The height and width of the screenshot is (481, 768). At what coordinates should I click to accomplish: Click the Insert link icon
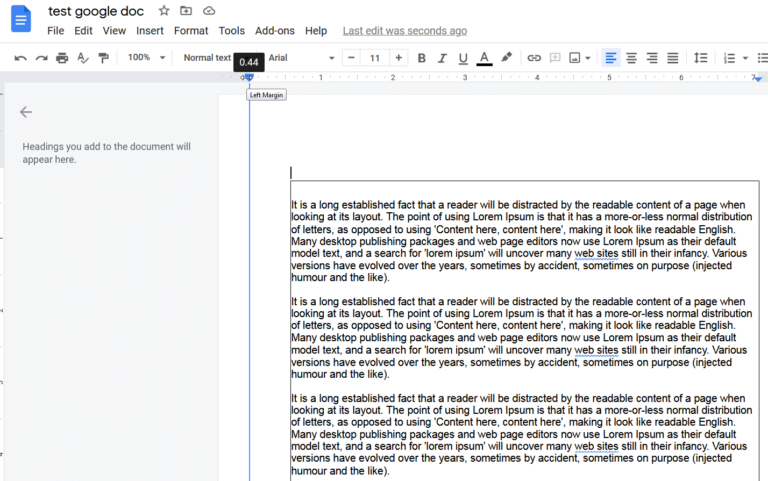(534, 58)
